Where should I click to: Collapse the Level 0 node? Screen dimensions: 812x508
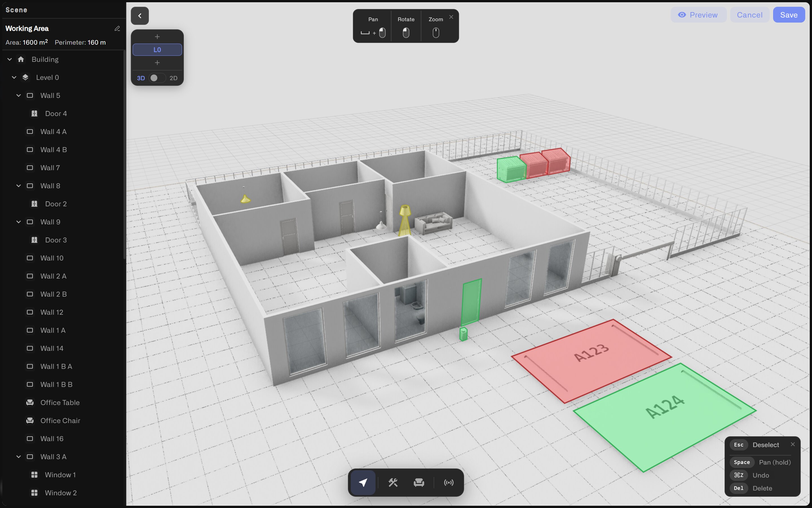pos(14,77)
